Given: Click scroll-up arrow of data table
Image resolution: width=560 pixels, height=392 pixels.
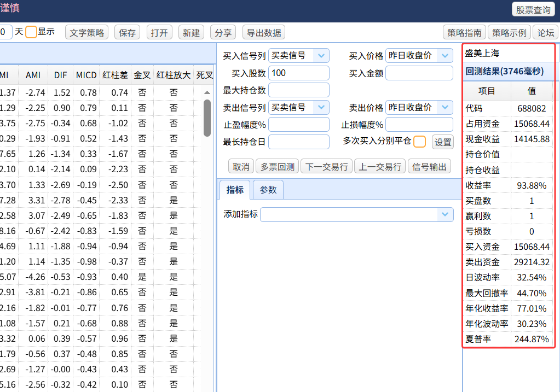Looking at the screenshot, I should [x=207, y=93].
